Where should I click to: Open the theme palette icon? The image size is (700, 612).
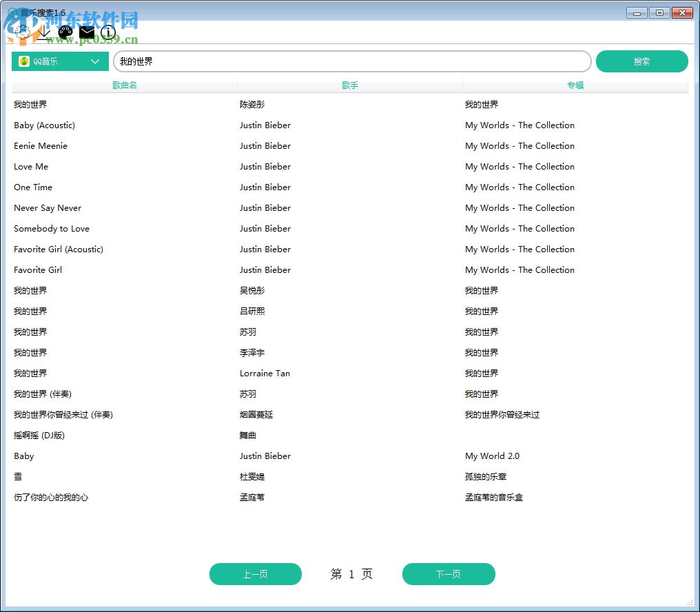(x=65, y=32)
